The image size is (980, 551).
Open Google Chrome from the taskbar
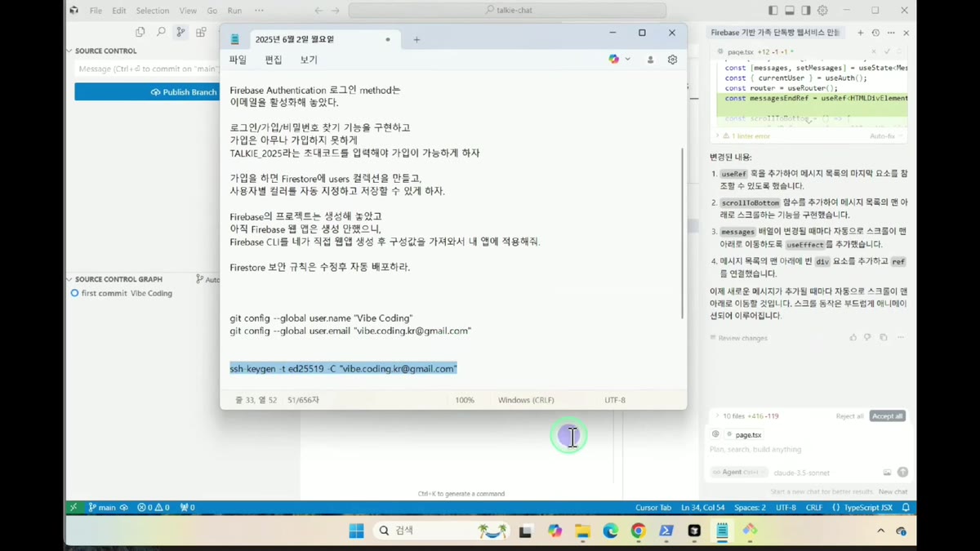[x=638, y=531]
